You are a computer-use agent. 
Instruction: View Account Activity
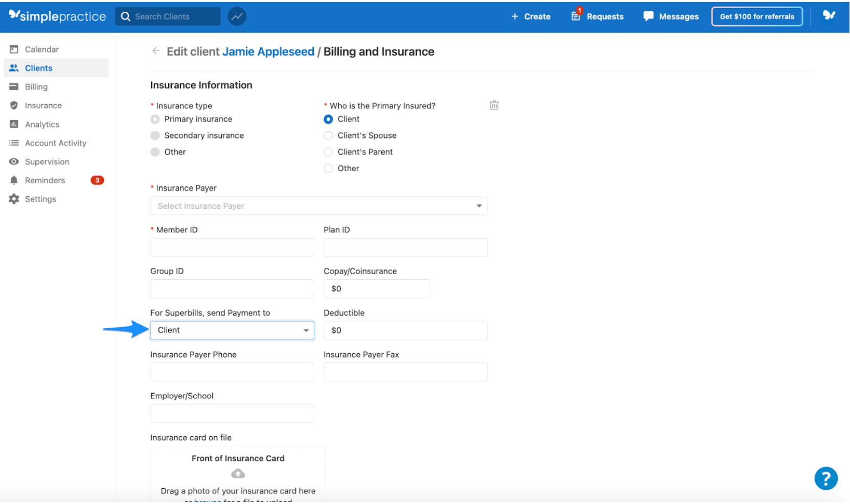point(55,143)
